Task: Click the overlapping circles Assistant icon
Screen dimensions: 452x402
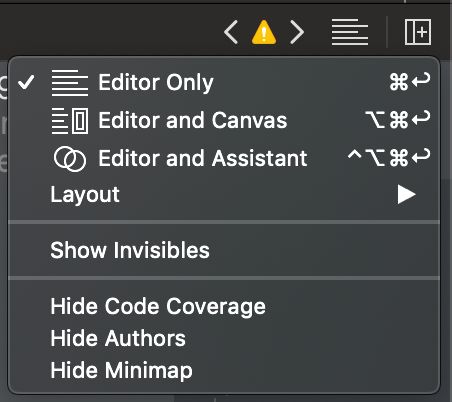Action: (70, 159)
